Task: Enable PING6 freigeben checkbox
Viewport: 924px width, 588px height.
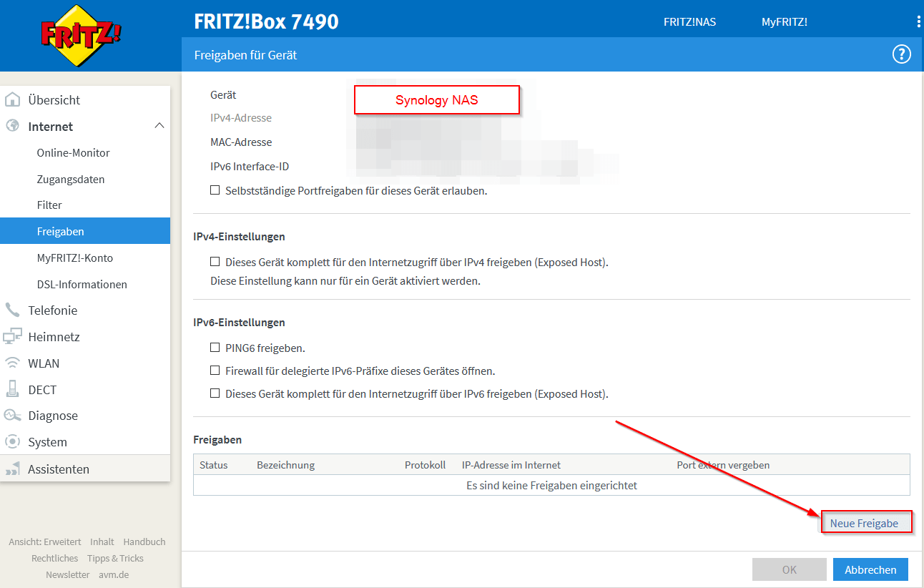Action: (215, 348)
